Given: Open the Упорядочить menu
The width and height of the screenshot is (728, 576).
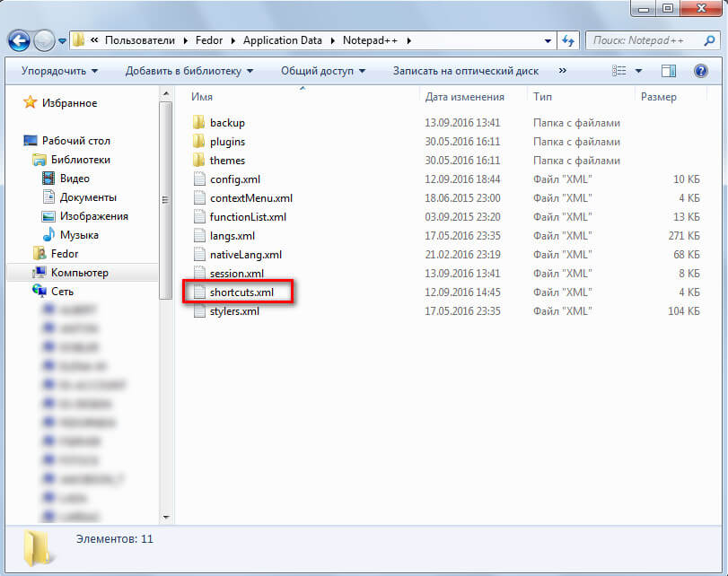Looking at the screenshot, I should pos(59,71).
